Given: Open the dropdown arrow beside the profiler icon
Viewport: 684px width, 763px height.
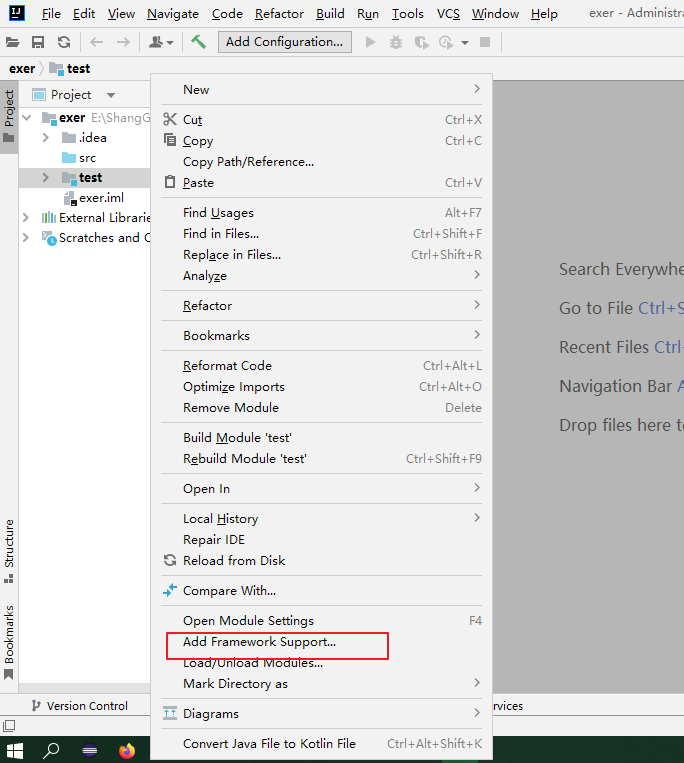Looking at the screenshot, I should click(465, 43).
